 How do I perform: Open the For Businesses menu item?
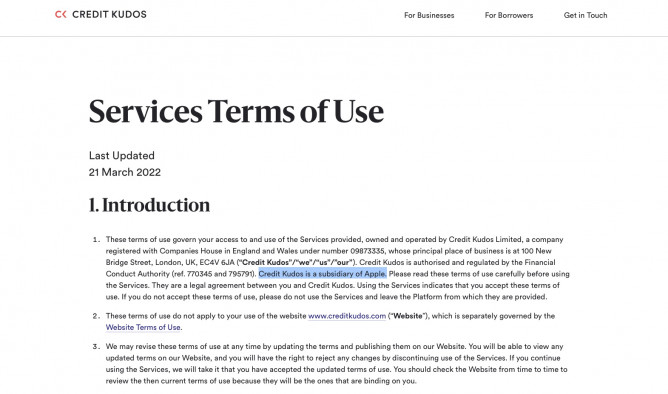point(429,15)
